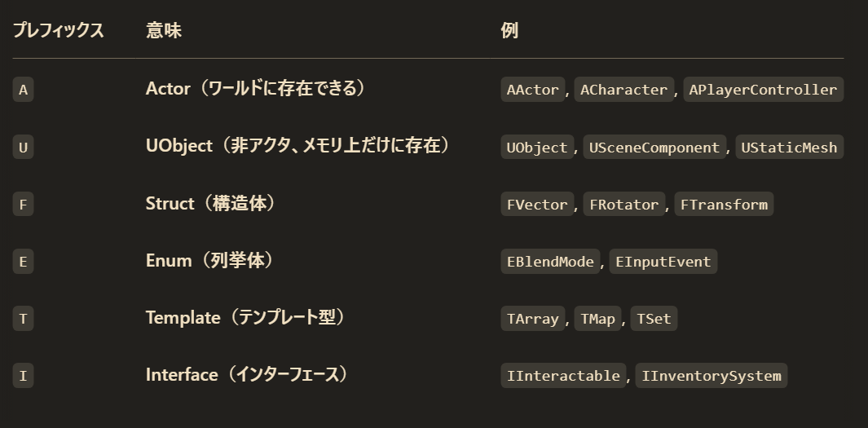
Task: Click the プレフィックス column header
Action: point(58,30)
